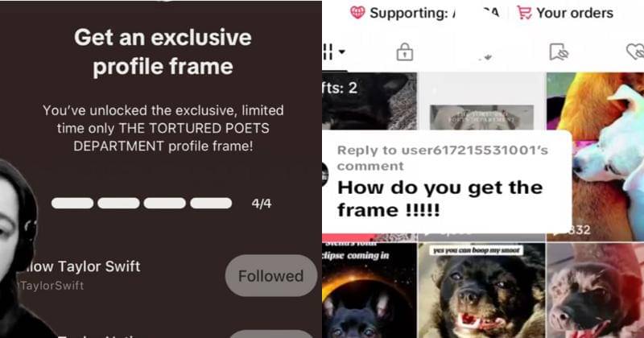Open the Tortured Poets Department video thumbnail
The height and width of the screenshot is (338, 644).
(481, 101)
